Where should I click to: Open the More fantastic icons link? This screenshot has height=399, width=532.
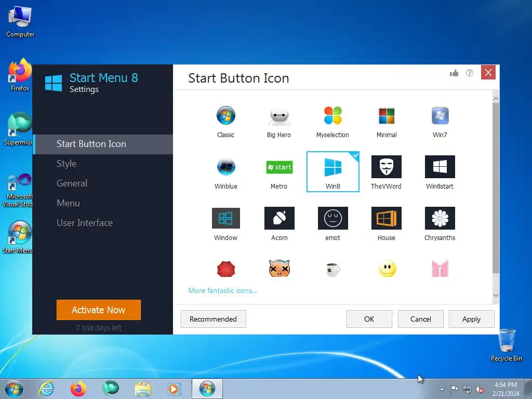(222, 290)
